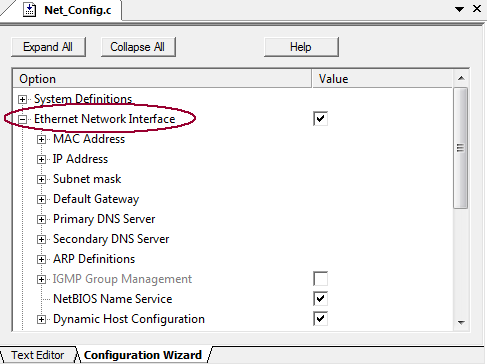Viewport: 487px width, 364px height.
Task: Select the Dynamic Host Configuration label
Action: click(x=129, y=319)
